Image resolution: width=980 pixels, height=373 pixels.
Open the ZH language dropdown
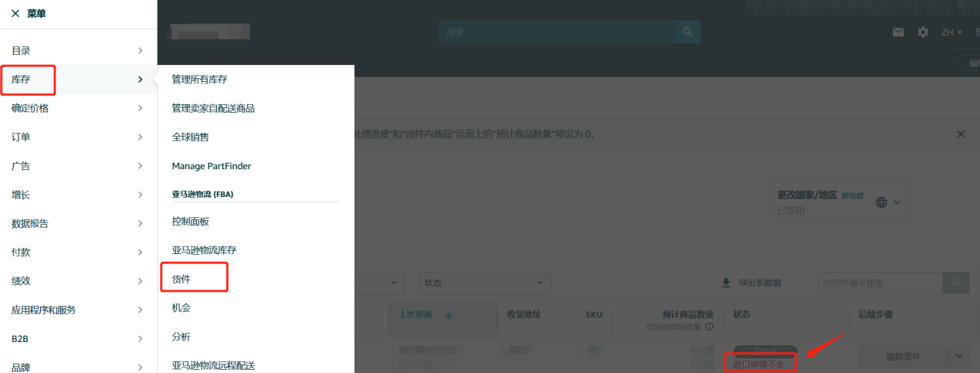tap(951, 32)
